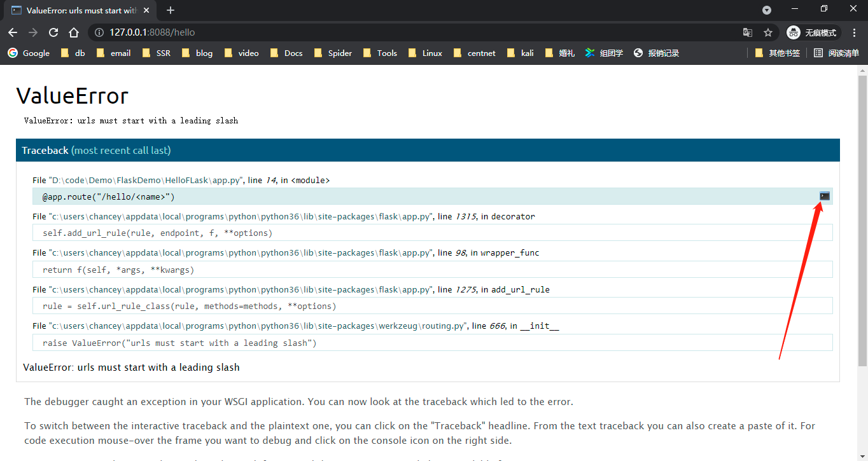868x461 pixels.
Task: Open the 婚礼 bookmark folder
Action: (x=560, y=53)
